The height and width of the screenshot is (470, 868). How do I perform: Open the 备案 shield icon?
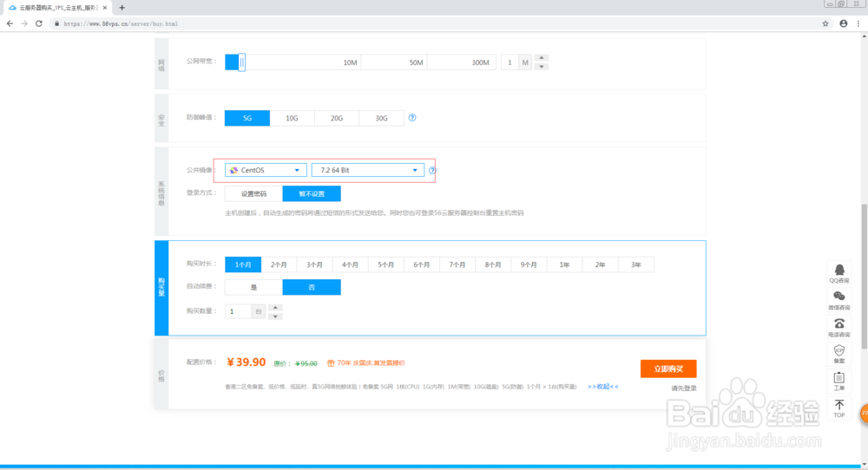point(839,350)
